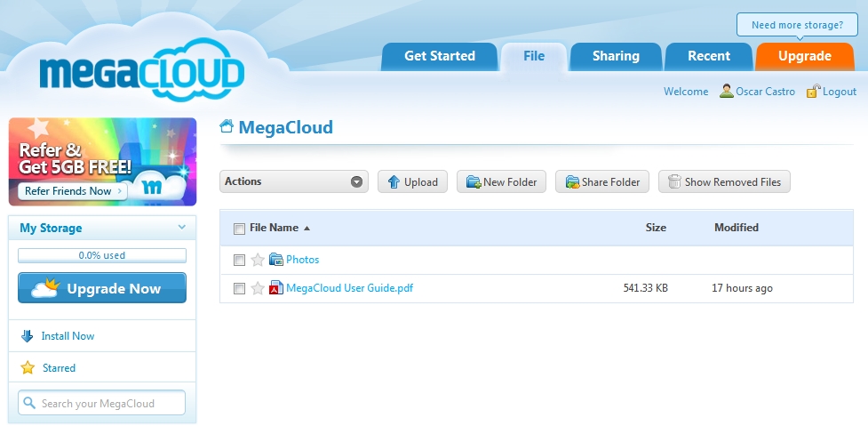This screenshot has height=434, width=868.
Task: Click Show Removed Files button
Action: coord(723,181)
